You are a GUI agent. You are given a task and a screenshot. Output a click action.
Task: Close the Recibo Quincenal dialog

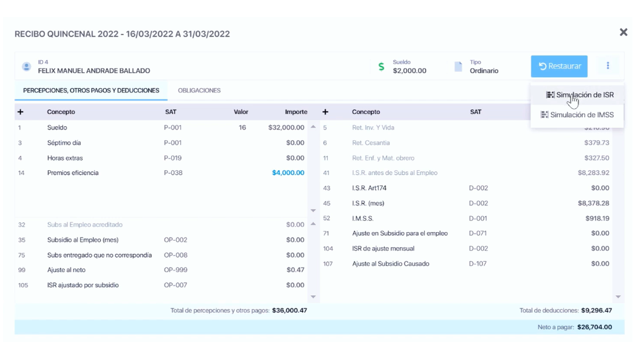[x=623, y=32]
